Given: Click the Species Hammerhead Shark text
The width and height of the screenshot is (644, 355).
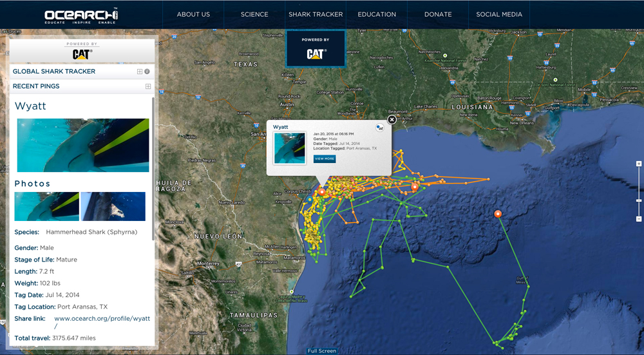Looking at the screenshot, I should [76, 232].
